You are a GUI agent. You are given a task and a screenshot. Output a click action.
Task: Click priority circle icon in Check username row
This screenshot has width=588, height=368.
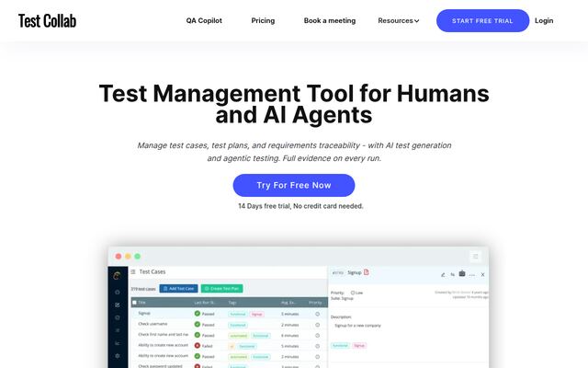(x=317, y=325)
